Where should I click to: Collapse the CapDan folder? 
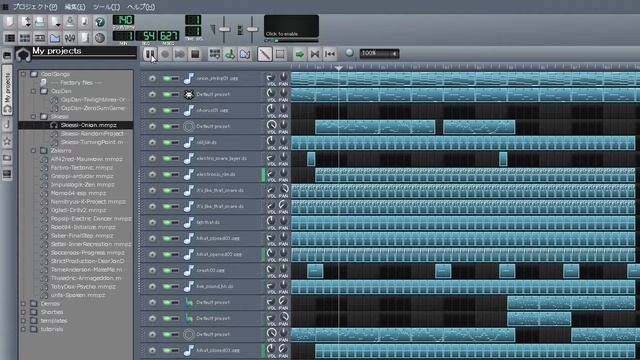[x=34, y=91]
